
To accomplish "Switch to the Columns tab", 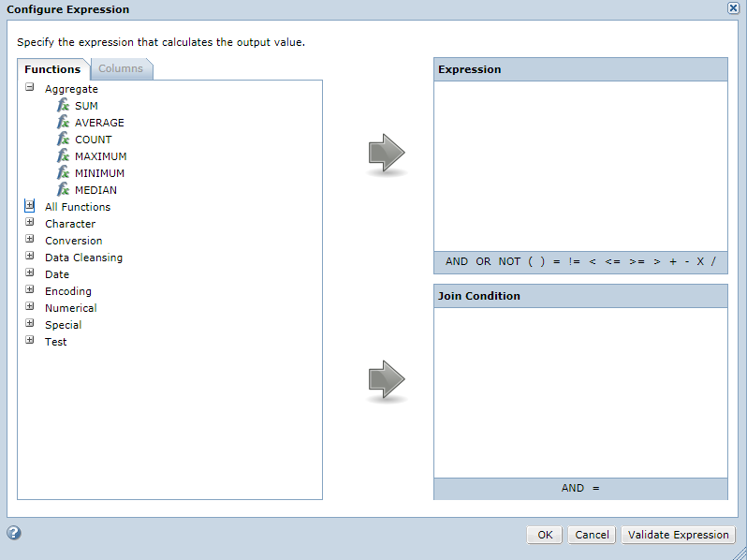I will point(121,68).
